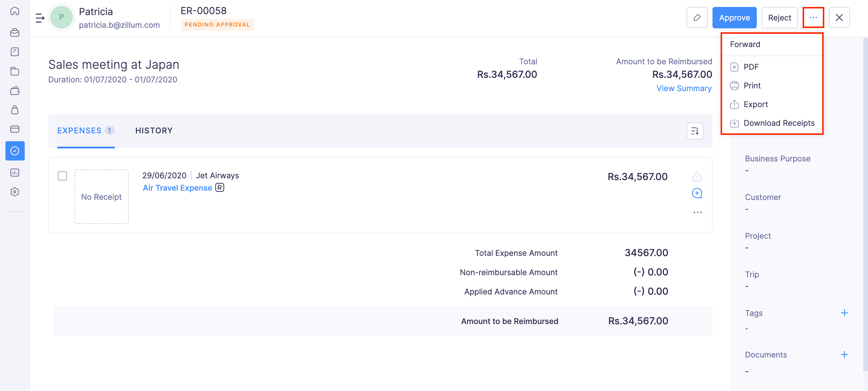Click the policy warning icon on expense

click(x=697, y=176)
